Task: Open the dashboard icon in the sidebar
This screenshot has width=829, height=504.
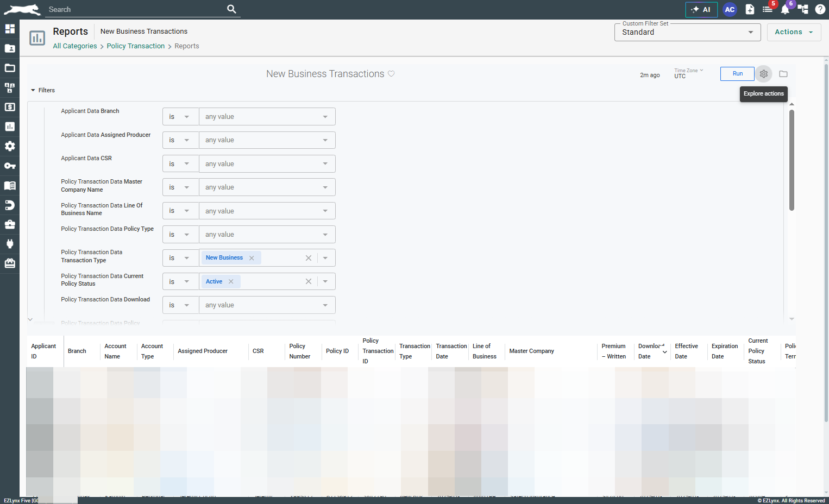Action: [10, 29]
